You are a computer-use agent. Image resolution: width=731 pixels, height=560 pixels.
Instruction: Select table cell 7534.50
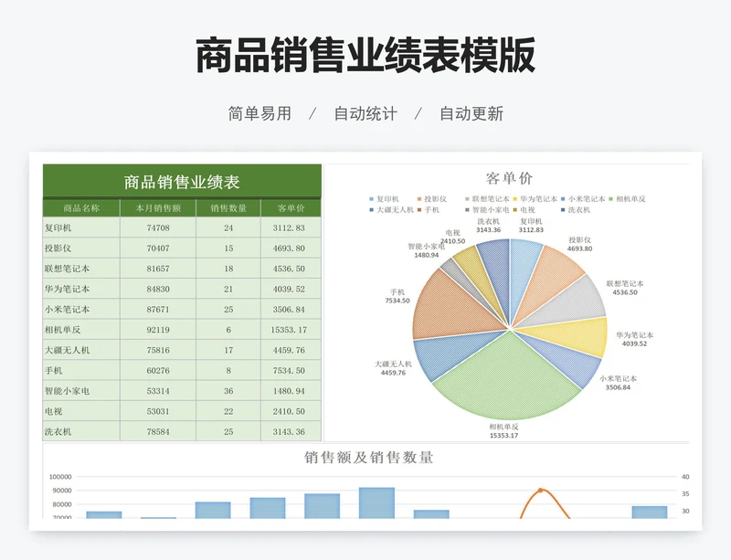pos(291,370)
